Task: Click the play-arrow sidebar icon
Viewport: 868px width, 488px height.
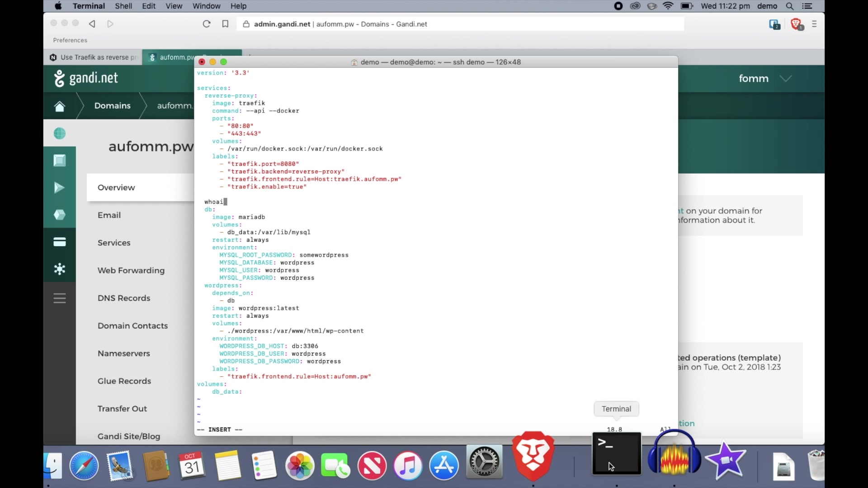Action: tap(60, 188)
